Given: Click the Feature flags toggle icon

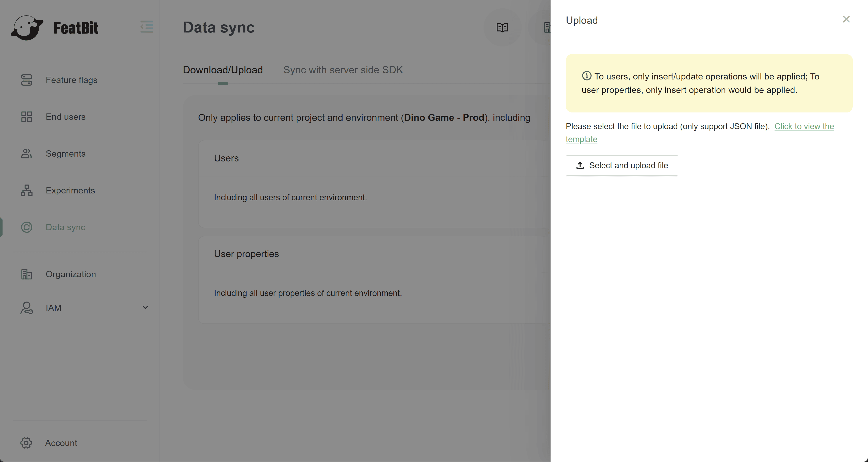Looking at the screenshot, I should 27,80.
